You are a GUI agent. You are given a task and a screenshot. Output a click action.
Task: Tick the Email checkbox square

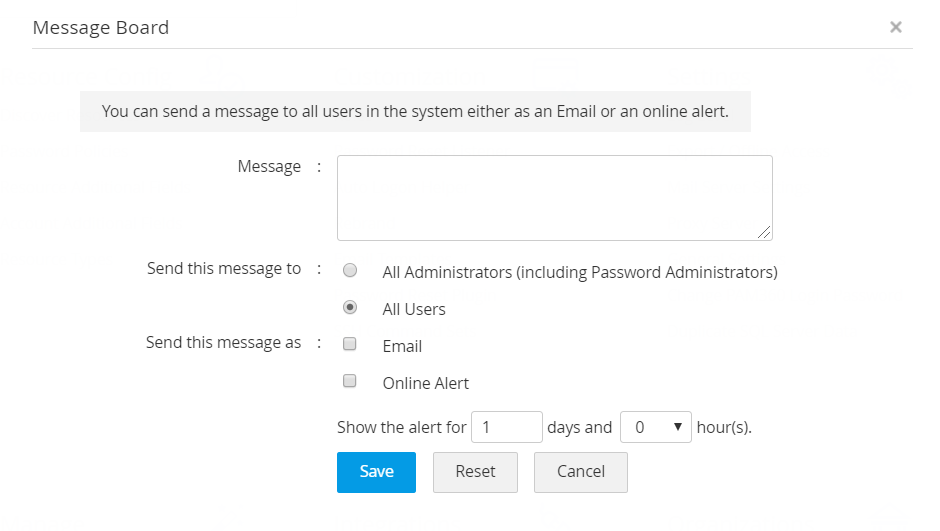pos(350,344)
